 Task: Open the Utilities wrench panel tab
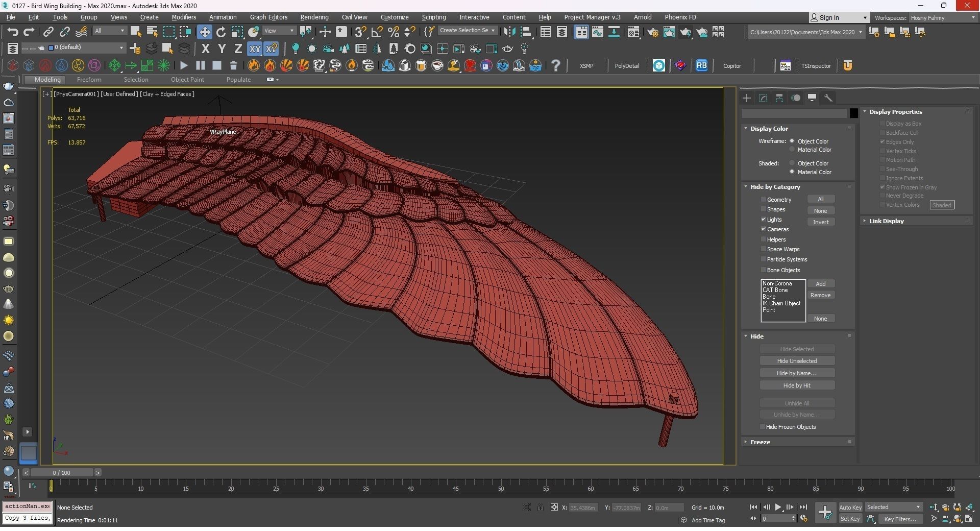pos(828,98)
